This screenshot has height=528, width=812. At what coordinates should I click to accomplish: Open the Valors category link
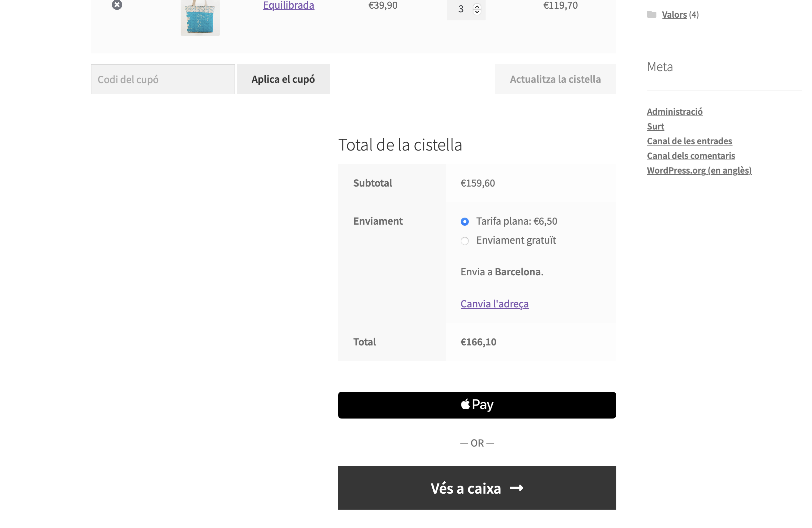click(x=674, y=14)
